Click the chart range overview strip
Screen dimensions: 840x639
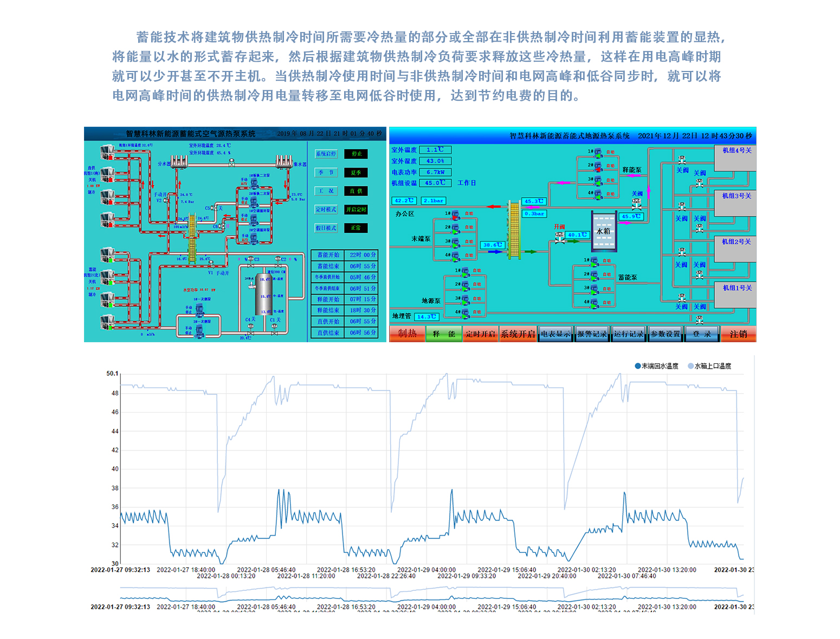[x=431, y=595]
